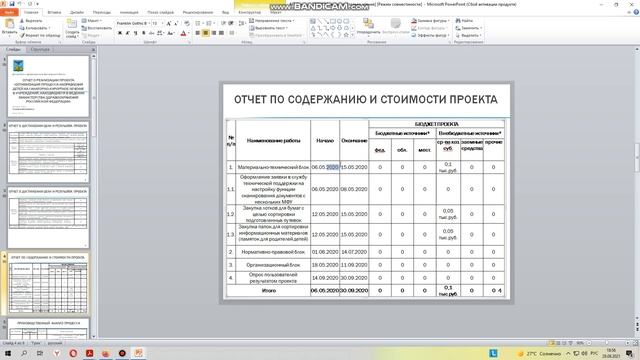The width and height of the screenshot is (640, 360).
Task: Click the red font color A
Action: 183,33
